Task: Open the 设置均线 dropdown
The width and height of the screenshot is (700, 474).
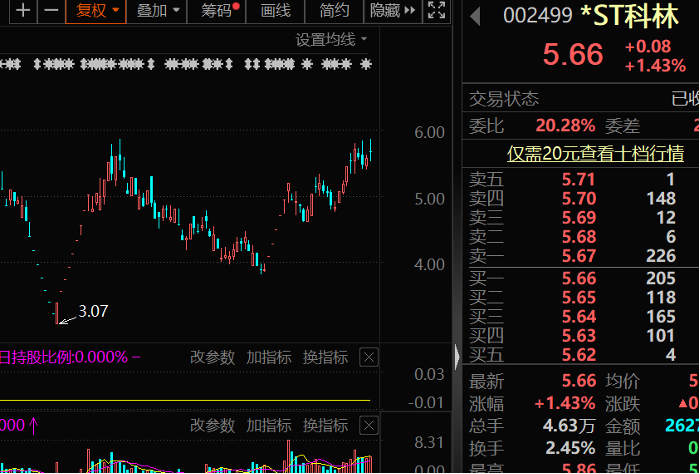Action: click(x=331, y=40)
